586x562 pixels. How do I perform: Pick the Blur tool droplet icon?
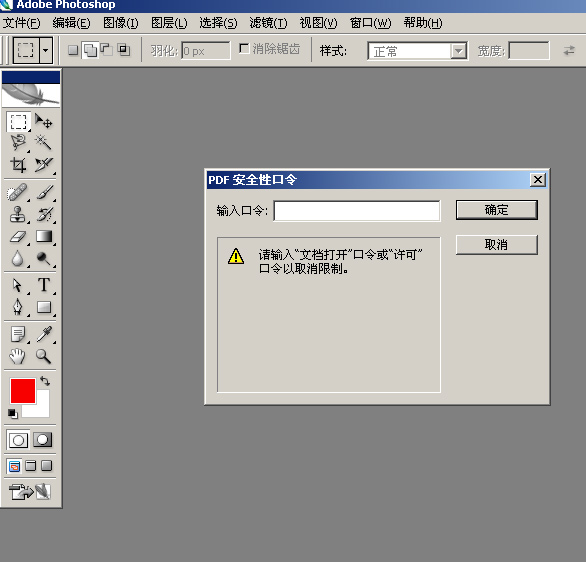(x=18, y=258)
